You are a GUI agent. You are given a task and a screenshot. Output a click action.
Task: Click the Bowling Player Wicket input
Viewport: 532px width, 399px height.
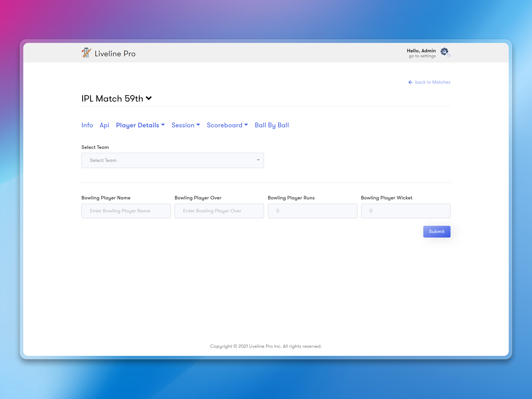405,211
